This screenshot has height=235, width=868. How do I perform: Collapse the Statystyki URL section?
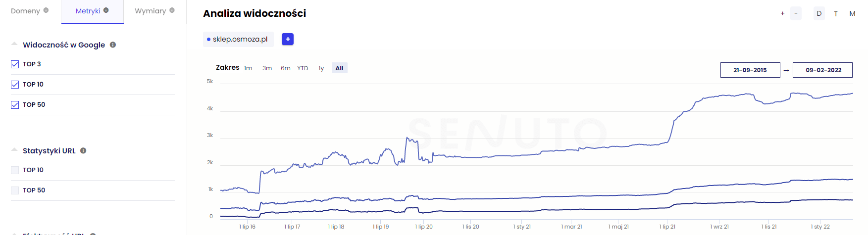[x=14, y=150]
